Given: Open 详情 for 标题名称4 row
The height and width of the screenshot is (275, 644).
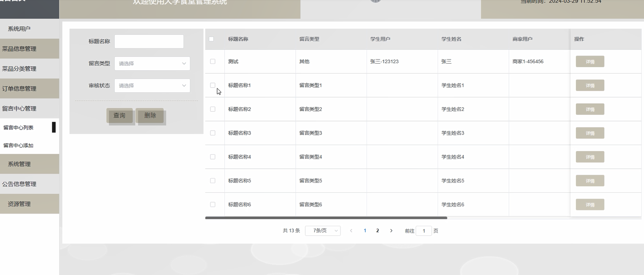Looking at the screenshot, I should 590,157.
